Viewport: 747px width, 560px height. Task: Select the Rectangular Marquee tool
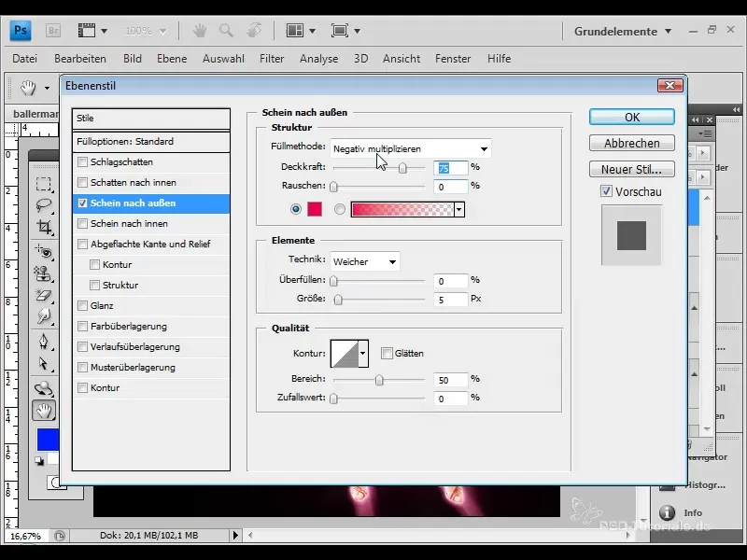point(43,184)
